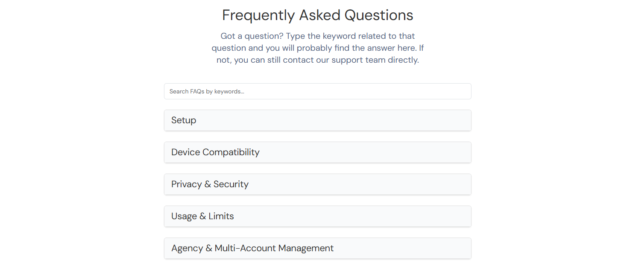
Task: Toggle the Usage & Limits accordion header
Action: 317,216
